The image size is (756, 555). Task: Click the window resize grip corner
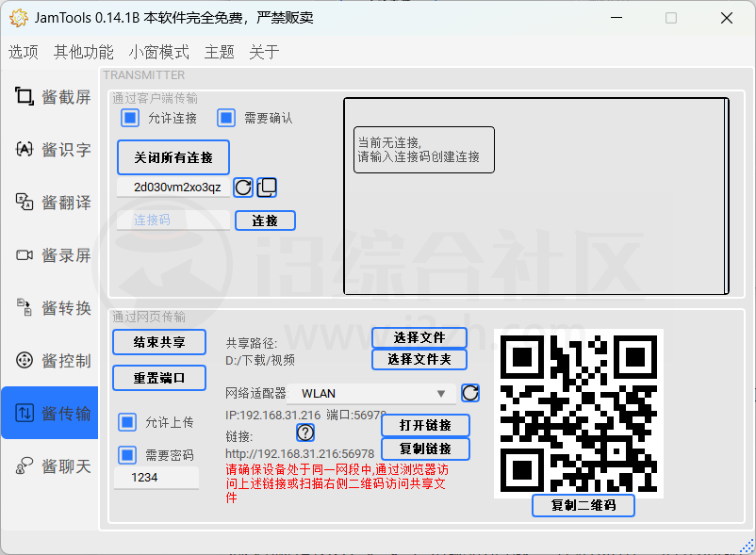click(x=748, y=547)
